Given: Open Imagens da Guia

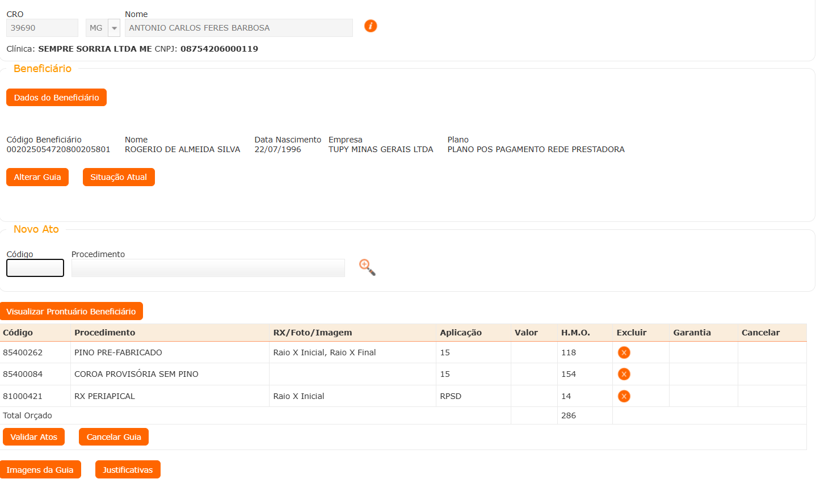Looking at the screenshot, I should (40, 470).
